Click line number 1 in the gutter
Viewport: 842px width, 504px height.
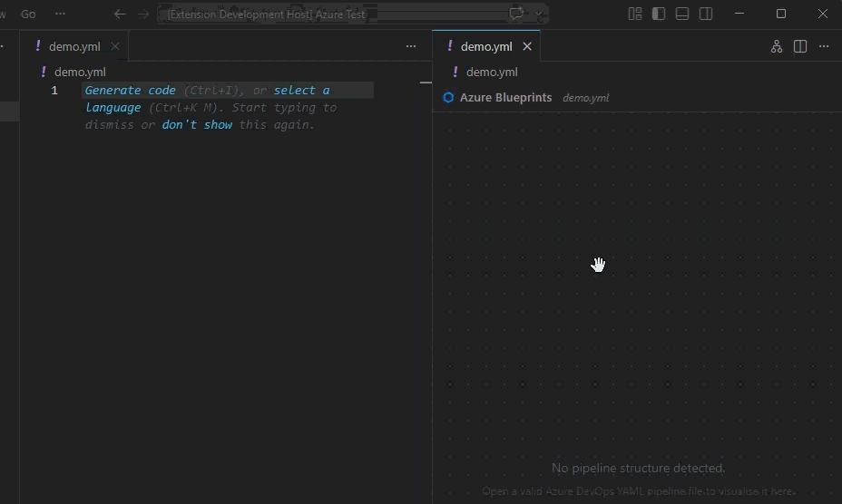pyautogui.click(x=54, y=90)
